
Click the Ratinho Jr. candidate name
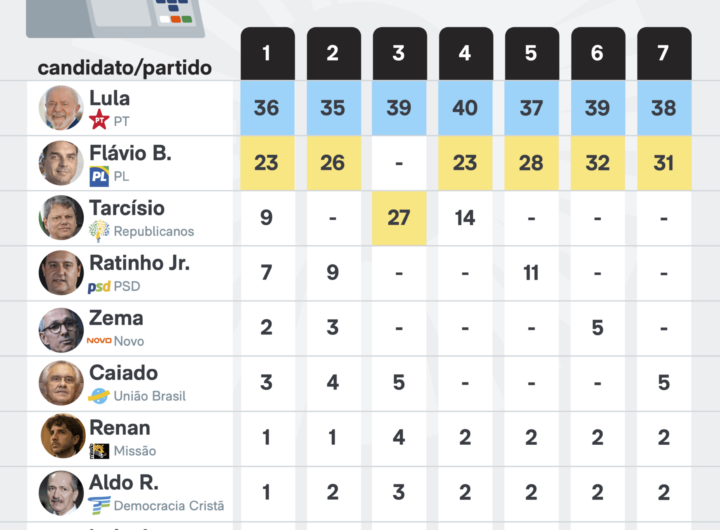[x=139, y=264]
